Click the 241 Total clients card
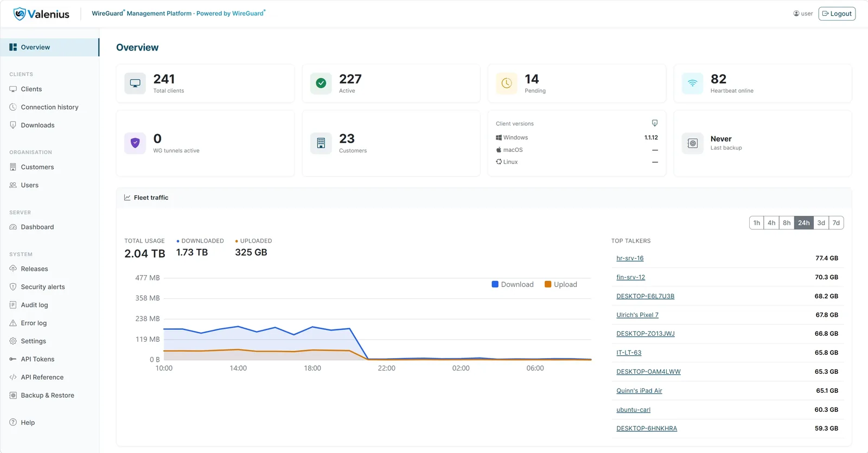Screen dimensions: 868x453 (x=205, y=83)
